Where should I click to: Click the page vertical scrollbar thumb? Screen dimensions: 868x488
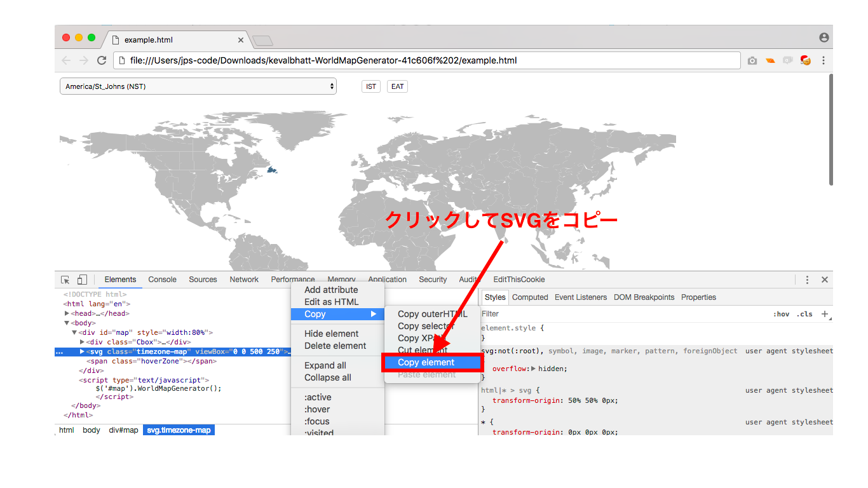(831, 130)
